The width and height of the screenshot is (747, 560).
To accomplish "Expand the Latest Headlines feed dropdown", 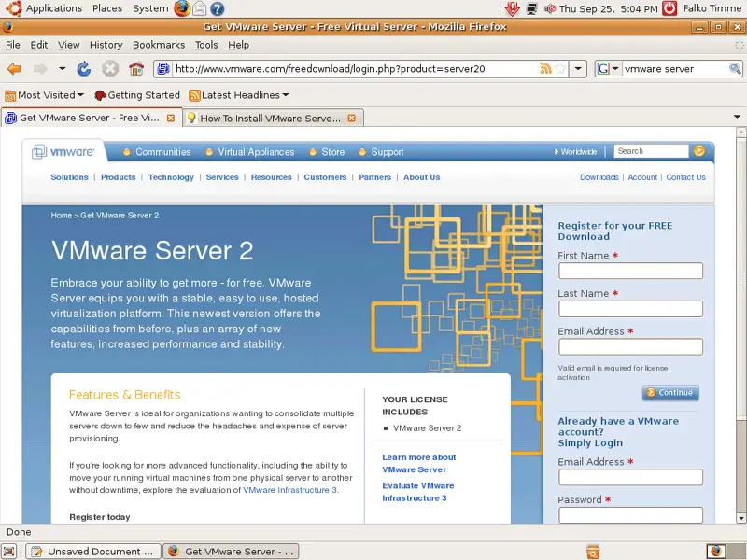I will (x=286, y=95).
